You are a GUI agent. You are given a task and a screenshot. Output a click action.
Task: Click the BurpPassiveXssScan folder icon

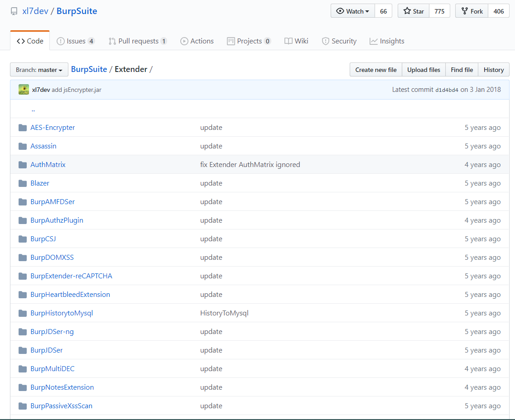[23, 406]
